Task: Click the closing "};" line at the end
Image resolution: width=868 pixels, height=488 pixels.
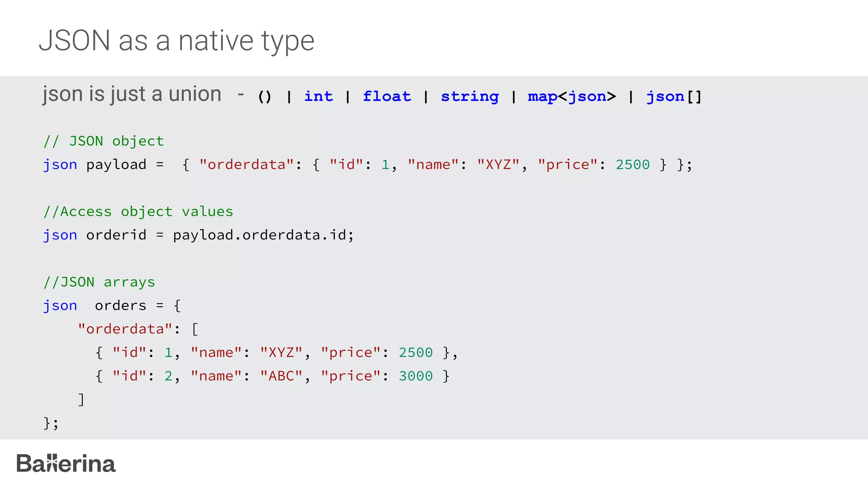Action: click(51, 423)
